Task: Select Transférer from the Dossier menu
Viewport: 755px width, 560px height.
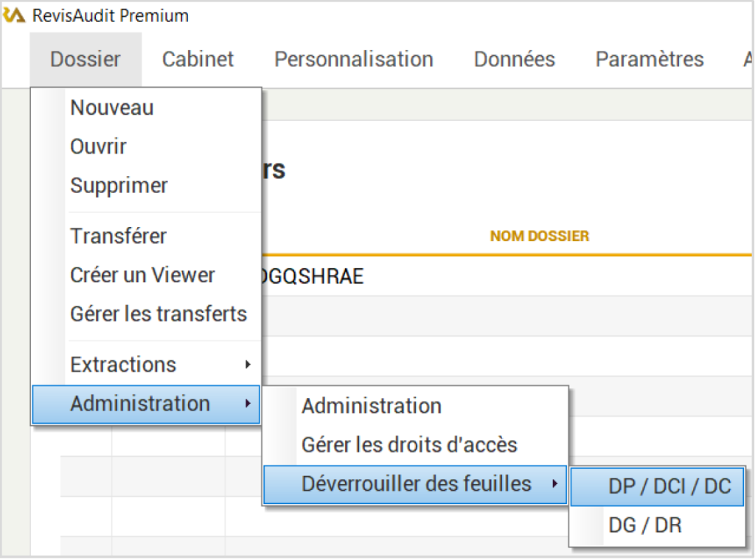Action: point(118,236)
